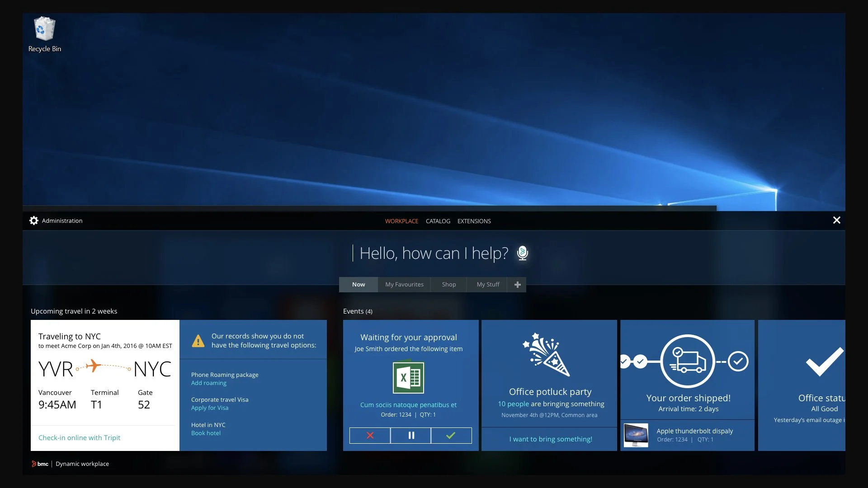Open the Excel file icon

[x=408, y=377]
